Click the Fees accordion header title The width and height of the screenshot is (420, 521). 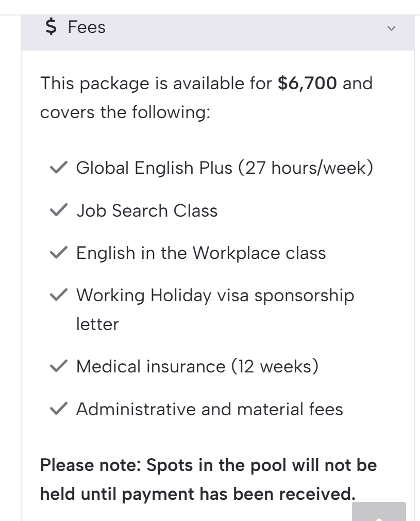87,27
